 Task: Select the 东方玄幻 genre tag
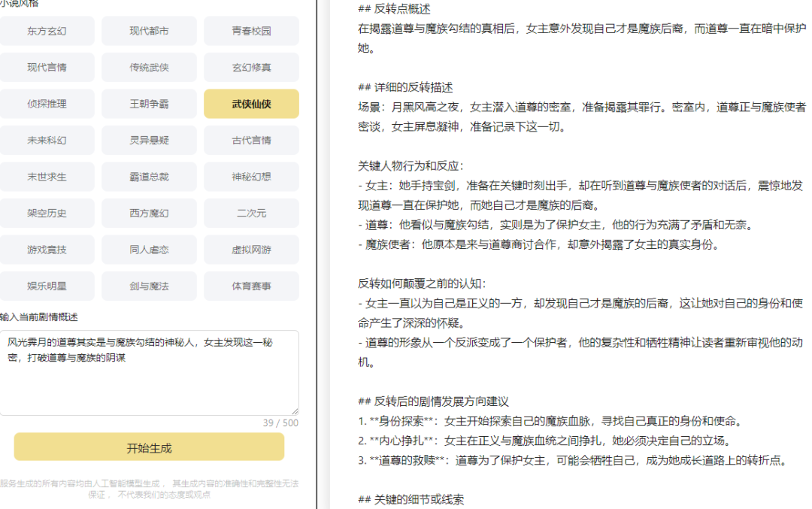48,31
